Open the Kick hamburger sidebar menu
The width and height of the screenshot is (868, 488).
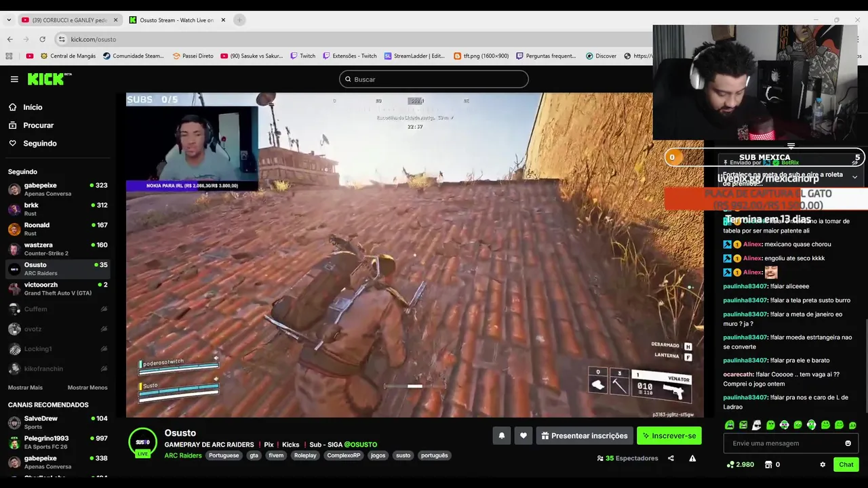[14, 79]
